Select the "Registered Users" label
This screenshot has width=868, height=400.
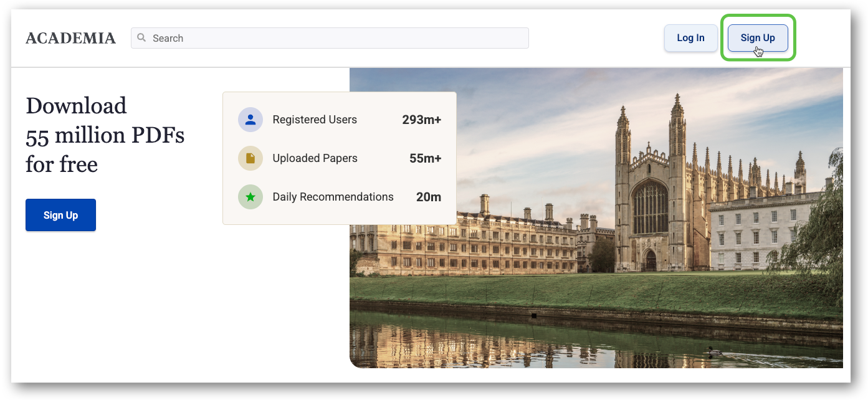coord(315,120)
